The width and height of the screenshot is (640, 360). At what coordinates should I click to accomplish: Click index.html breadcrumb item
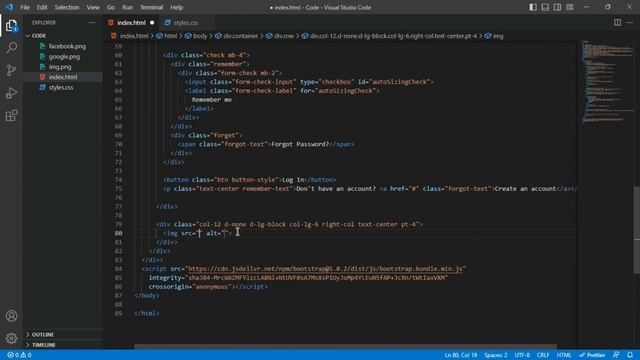[133, 36]
